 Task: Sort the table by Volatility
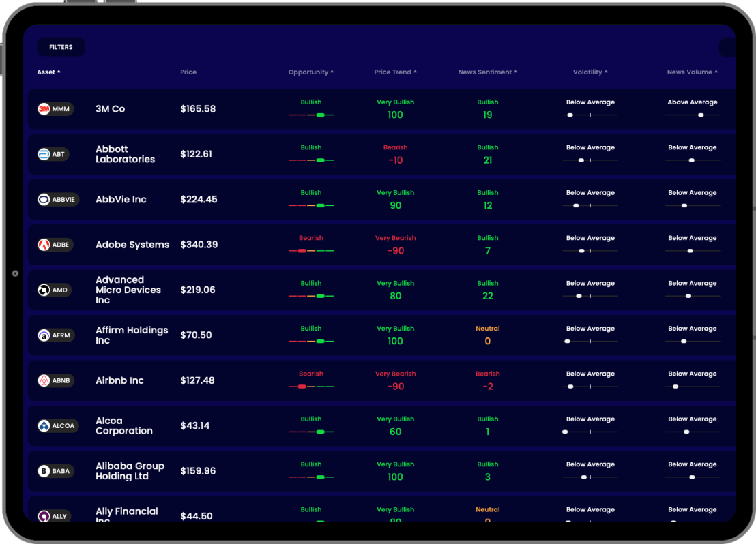click(590, 72)
